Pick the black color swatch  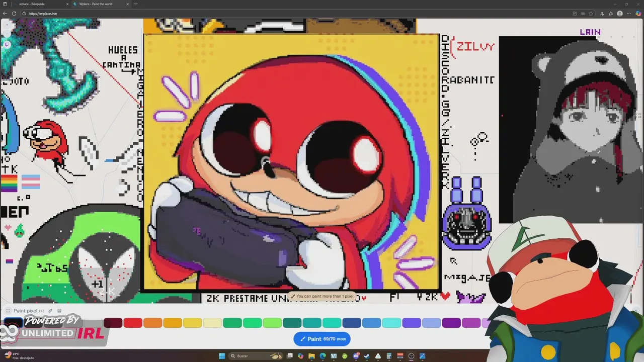14,323
